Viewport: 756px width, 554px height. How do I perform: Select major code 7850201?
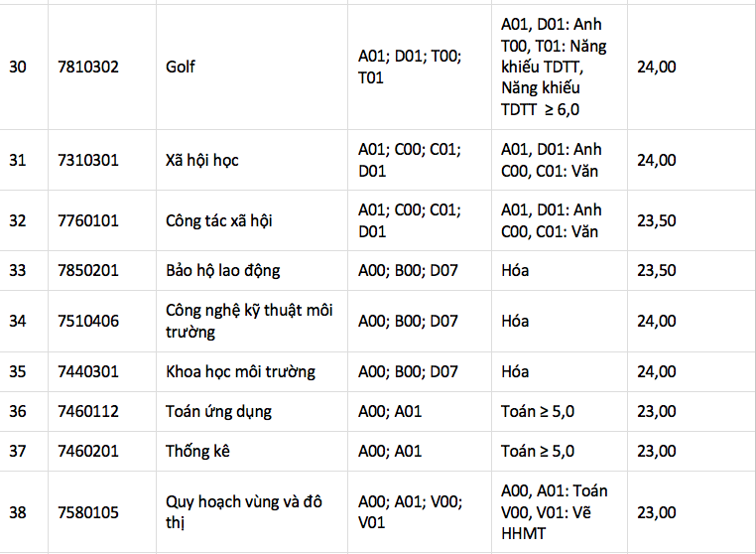(x=88, y=270)
